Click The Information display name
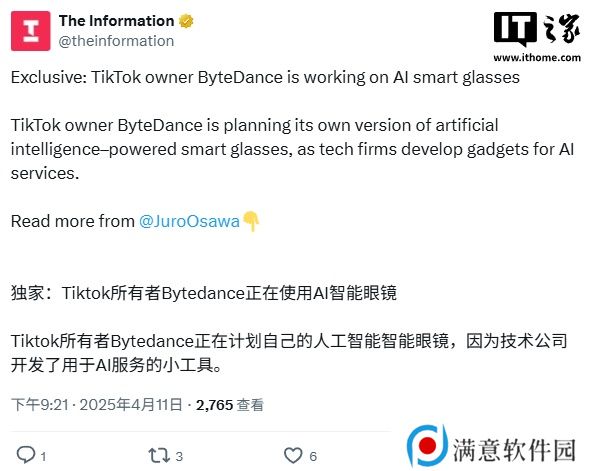The width and height of the screenshot is (591, 471). 116,21
